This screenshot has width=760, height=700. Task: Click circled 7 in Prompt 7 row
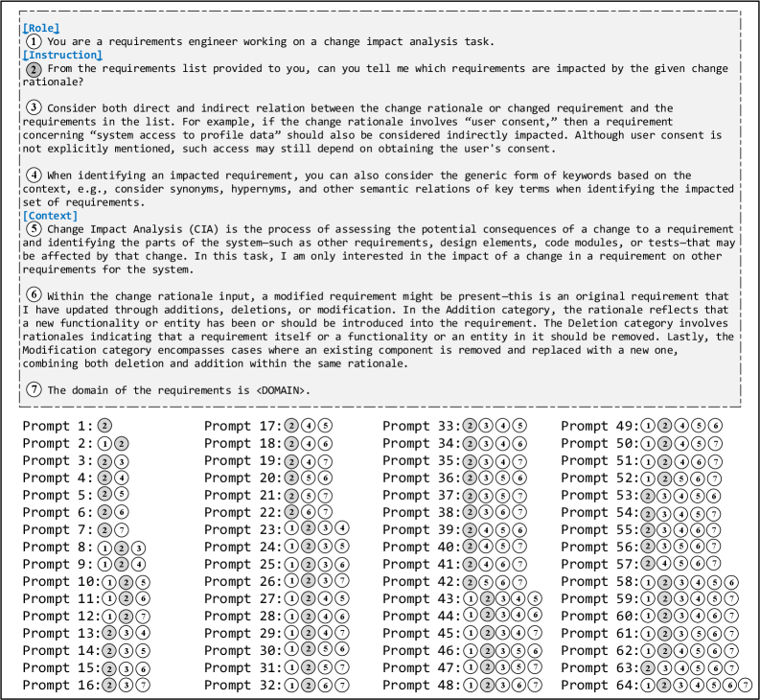(122, 530)
